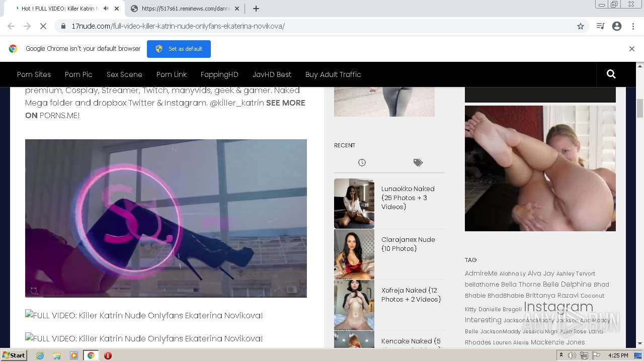Close the reminews.com tab
This screenshot has width=644, height=362.
[x=237, y=9]
